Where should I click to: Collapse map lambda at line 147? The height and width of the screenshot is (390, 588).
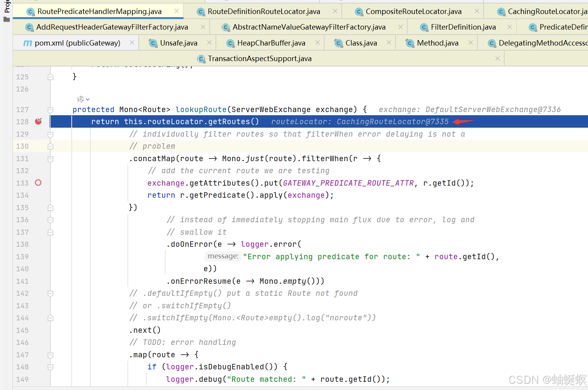pos(50,355)
